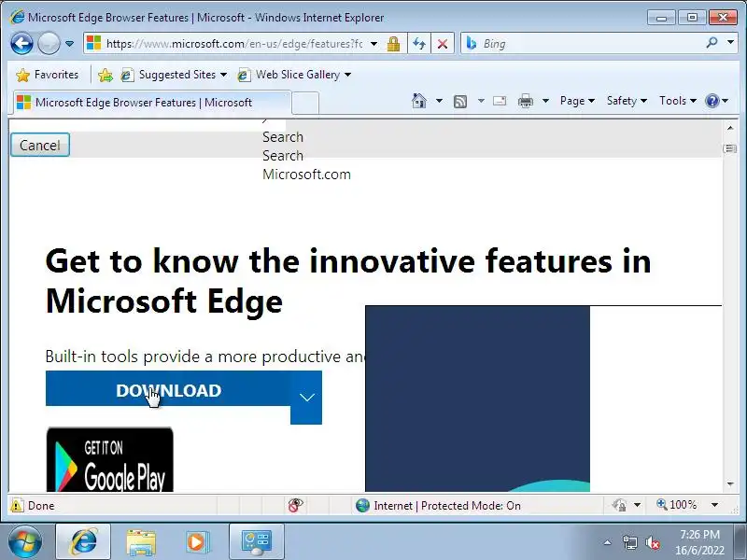The width and height of the screenshot is (747, 560).
Task: Open the Control Panel taskbar icon
Action: (x=257, y=541)
